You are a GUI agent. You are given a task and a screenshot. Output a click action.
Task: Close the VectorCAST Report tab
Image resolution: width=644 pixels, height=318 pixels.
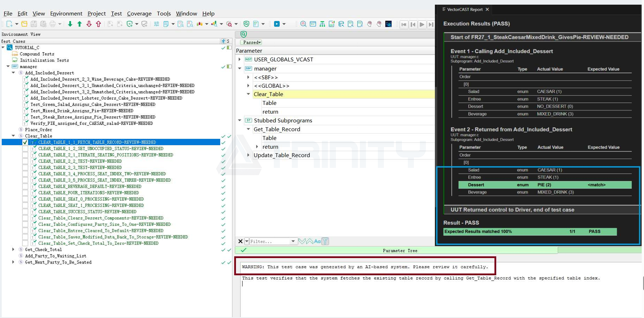(487, 10)
